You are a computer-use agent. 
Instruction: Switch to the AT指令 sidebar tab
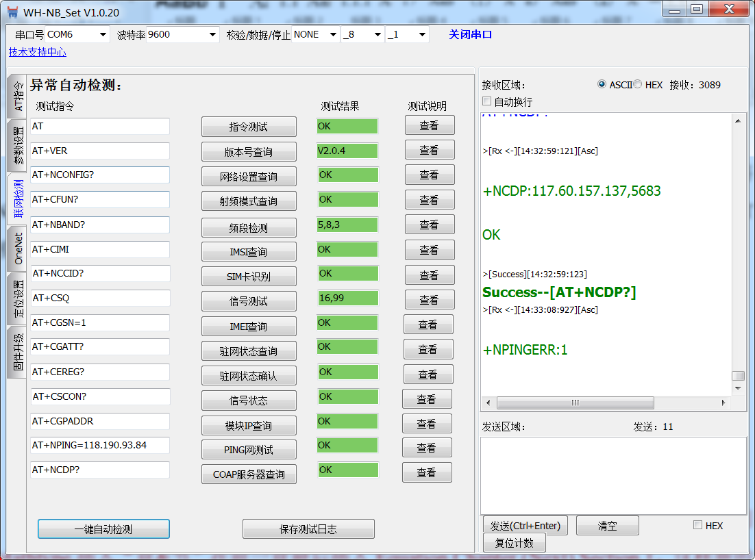point(15,96)
